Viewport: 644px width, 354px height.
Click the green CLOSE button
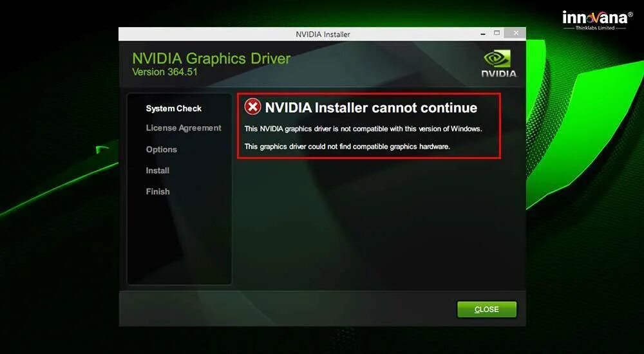[x=487, y=310]
